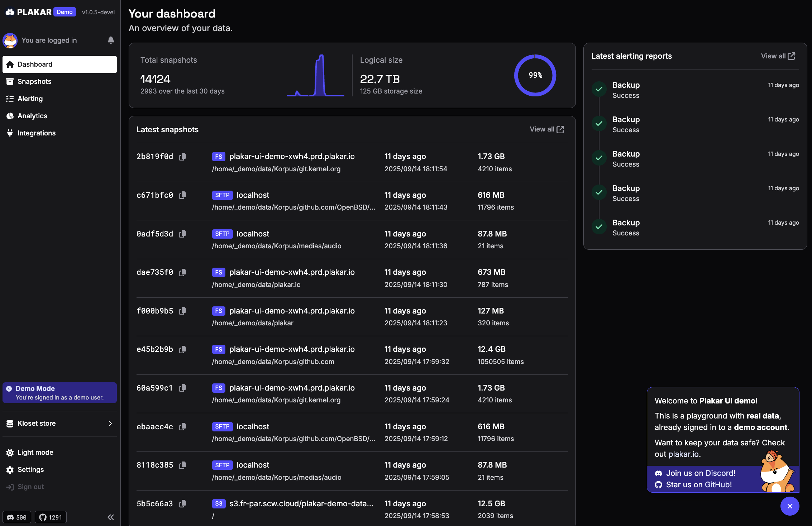812x526 pixels.
Task: Dismiss the welcome popup with X
Action: pos(790,506)
